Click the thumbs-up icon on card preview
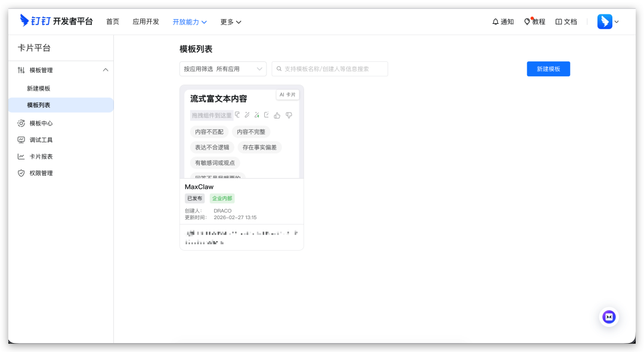The image size is (644, 352). [x=277, y=115]
